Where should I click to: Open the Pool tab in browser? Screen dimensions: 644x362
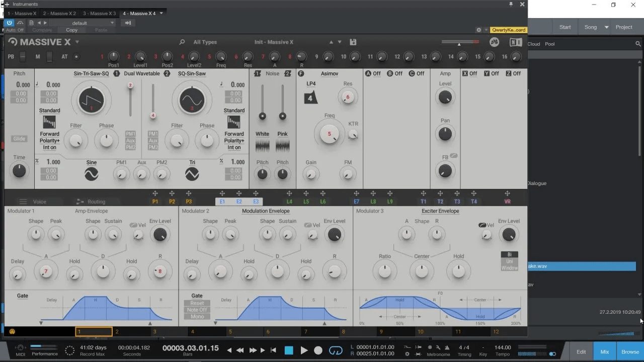coord(550,44)
